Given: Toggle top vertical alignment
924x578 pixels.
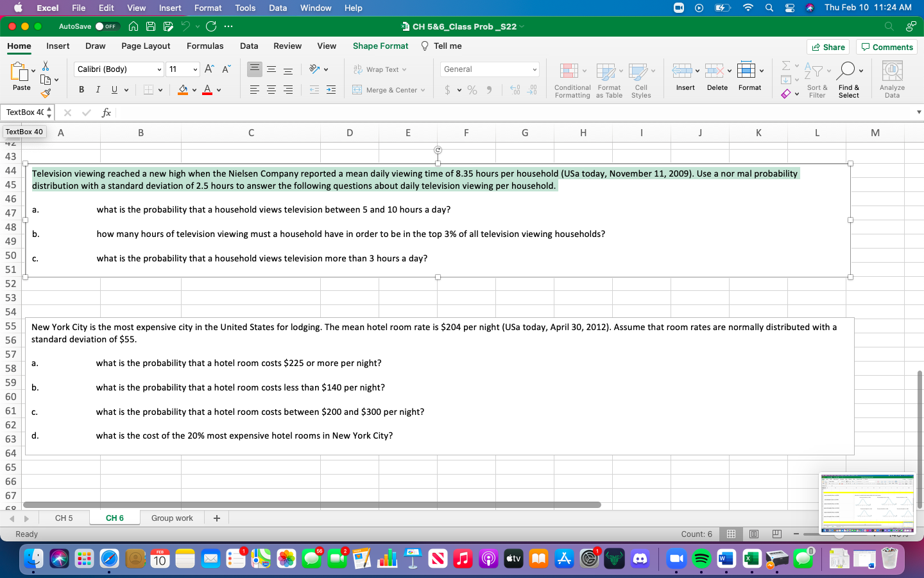Looking at the screenshot, I should [x=255, y=69].
